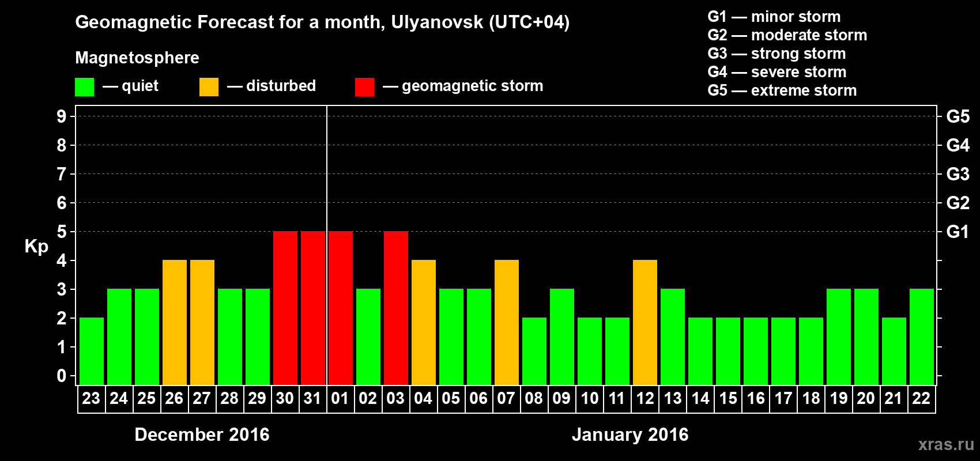Screen dimensions: 980x461
Task: Click the date label 22
Action: [921, 398]
